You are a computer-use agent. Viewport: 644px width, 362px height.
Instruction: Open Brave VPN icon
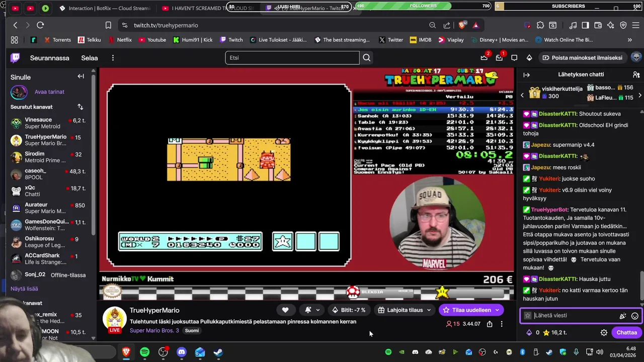[623, 25]
